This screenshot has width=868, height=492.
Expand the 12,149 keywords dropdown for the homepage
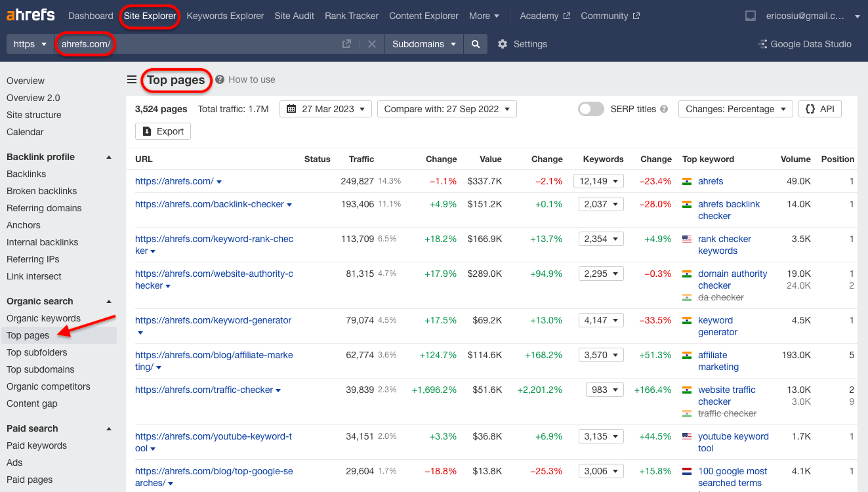(x=598, y=181)
